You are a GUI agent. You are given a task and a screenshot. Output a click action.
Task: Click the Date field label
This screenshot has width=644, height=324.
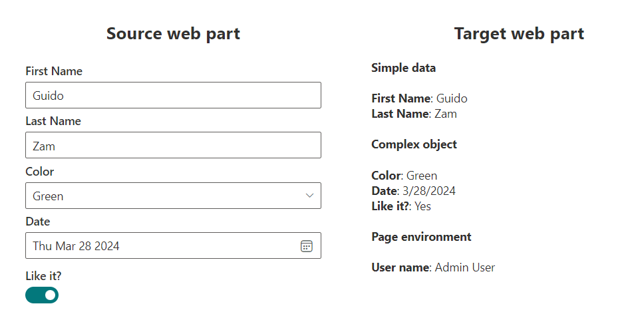[38, 222]
